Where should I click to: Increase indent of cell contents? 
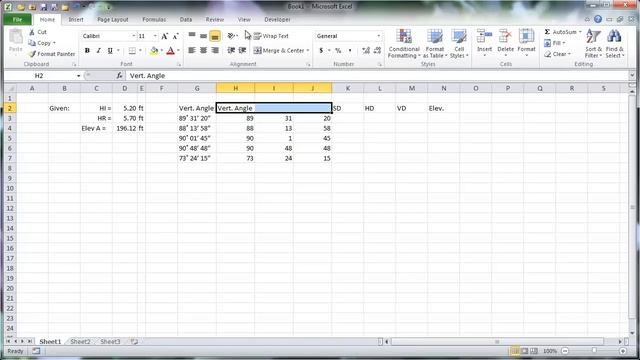point(242,51)
